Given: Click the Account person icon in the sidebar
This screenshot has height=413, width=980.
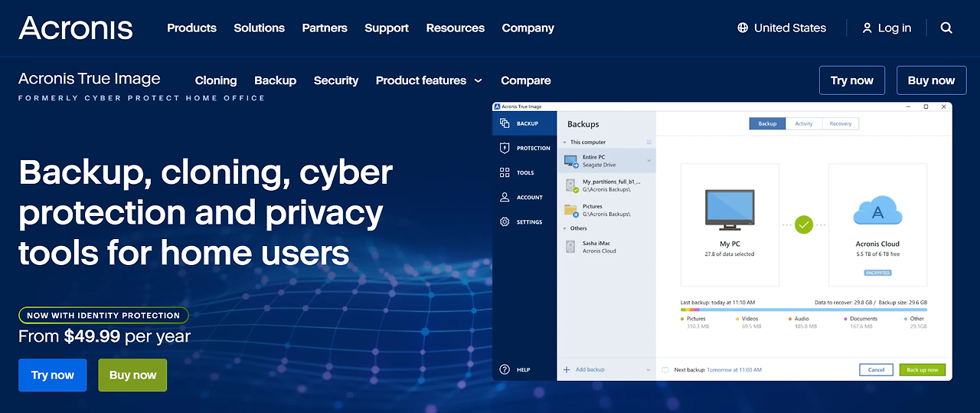Looking at the screenshot, I should coord(505,197).
